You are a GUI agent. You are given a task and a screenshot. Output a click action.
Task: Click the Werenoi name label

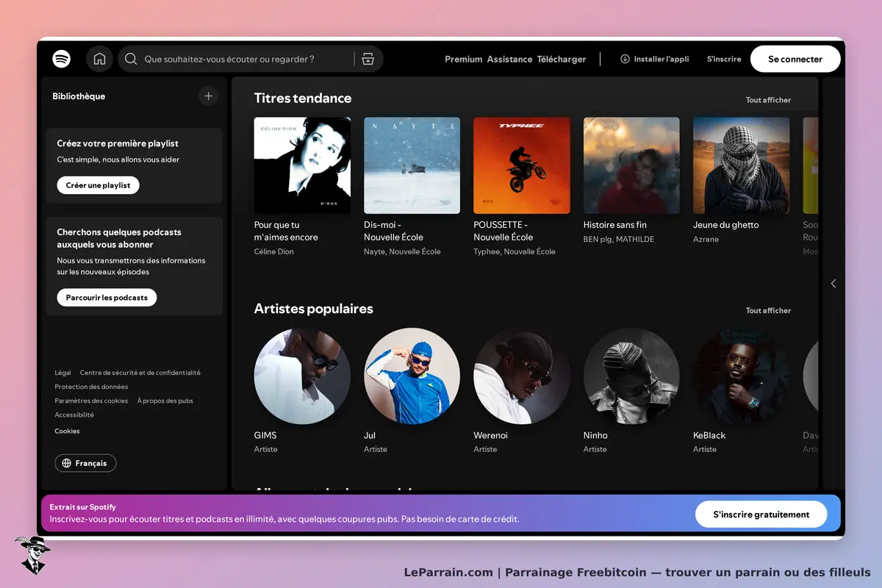tap(491, 435)
